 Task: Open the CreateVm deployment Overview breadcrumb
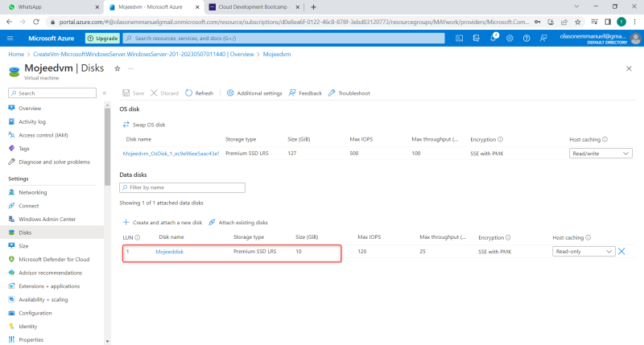(x=143, y=54)
